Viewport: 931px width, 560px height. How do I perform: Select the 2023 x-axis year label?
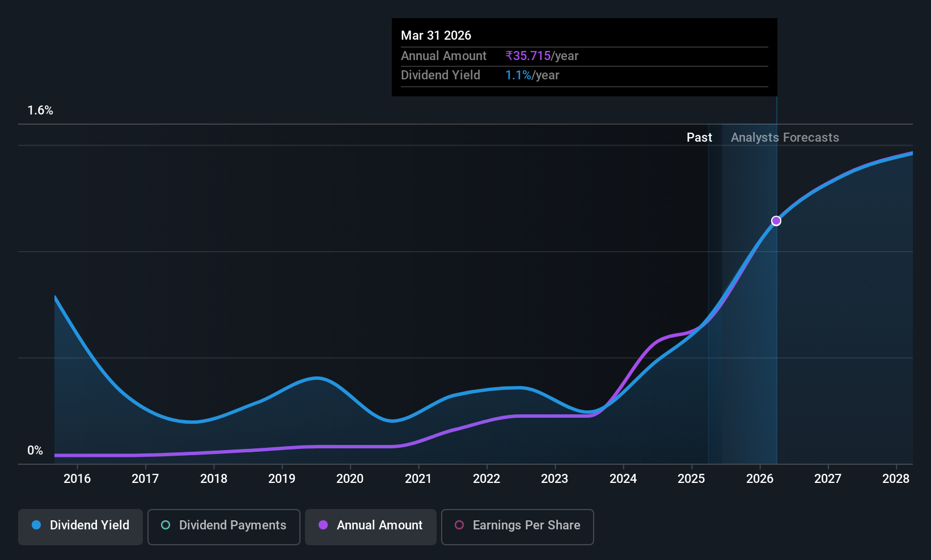[555, 479]
